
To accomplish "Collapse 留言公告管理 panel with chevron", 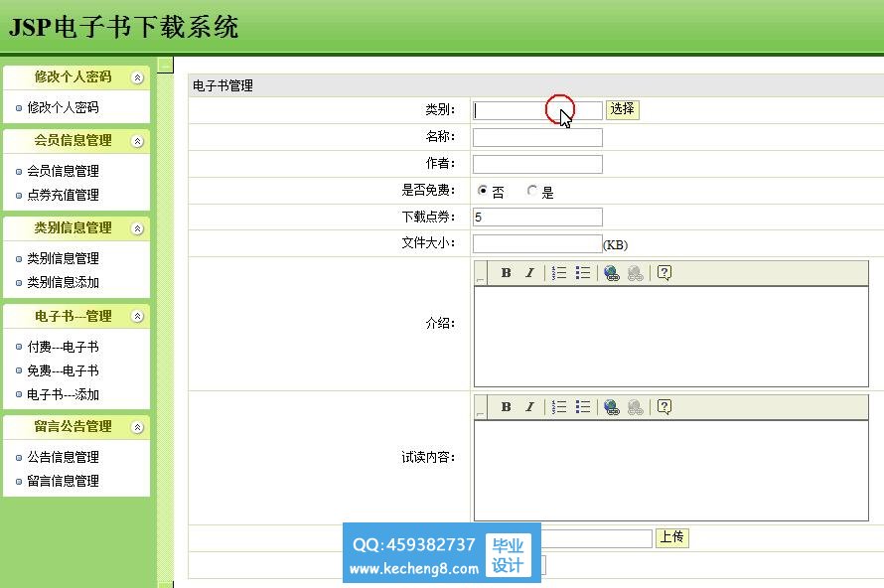I will 137,428.
